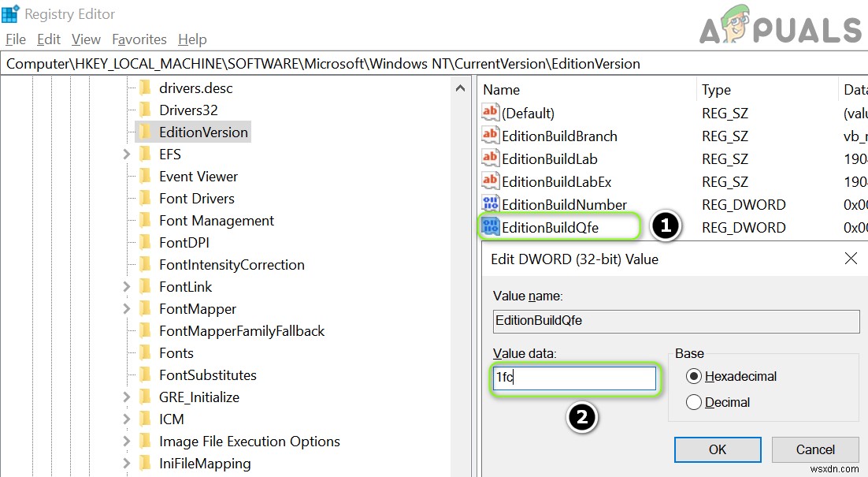Click the EditionBuildLab string value icon
The width and height of the screenshot is (868, 477).
[490, 158]
